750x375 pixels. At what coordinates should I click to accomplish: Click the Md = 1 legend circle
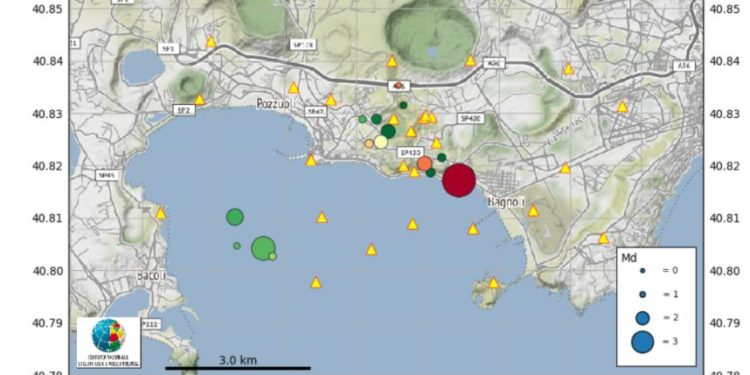click(642, 294)
